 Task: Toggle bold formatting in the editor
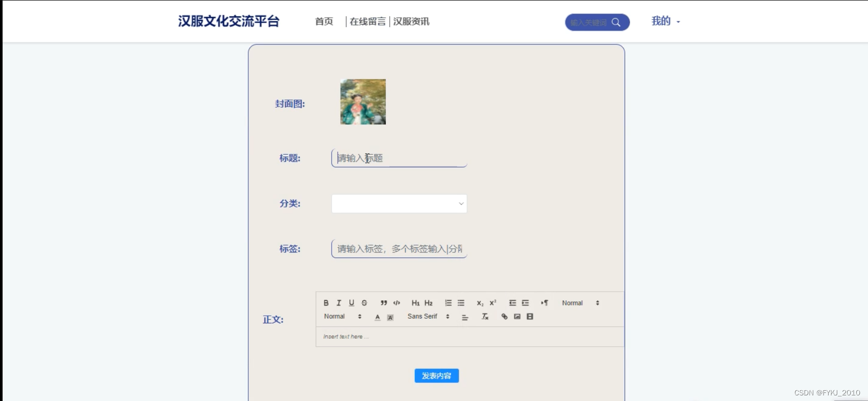[x=326, y=303]
